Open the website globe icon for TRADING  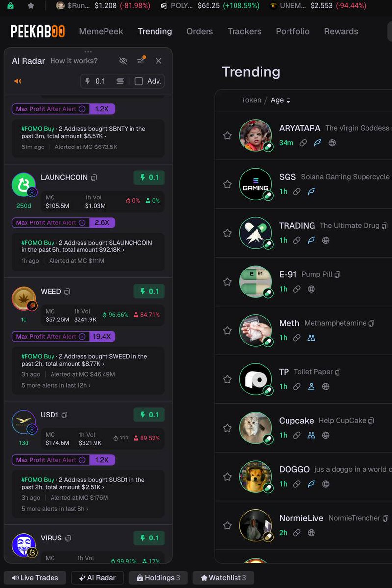(326, 240)
